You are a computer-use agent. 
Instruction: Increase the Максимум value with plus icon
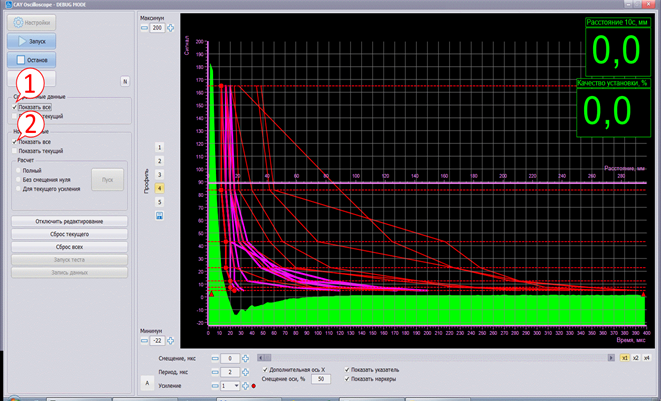171,28
